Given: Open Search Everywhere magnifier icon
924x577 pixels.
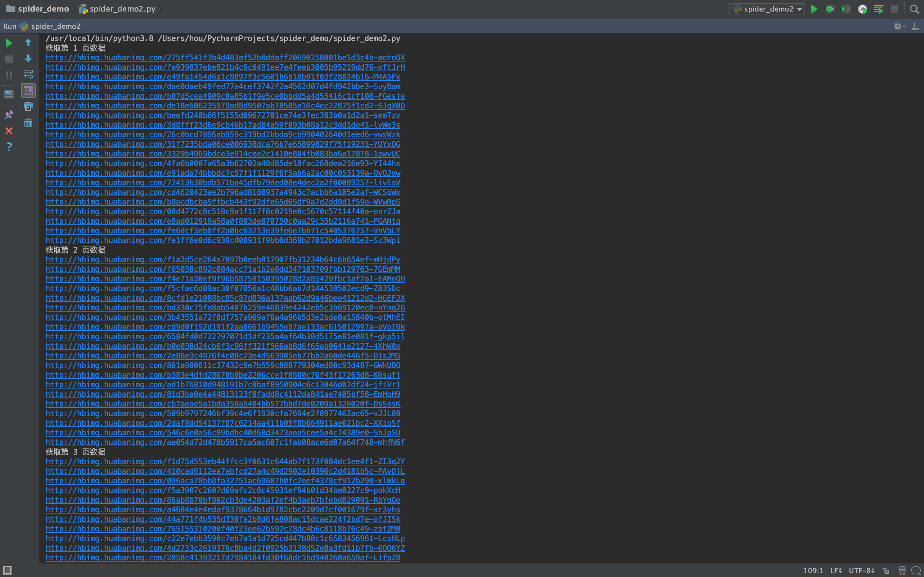Looking at the screenshot, I should pos(914,9).
